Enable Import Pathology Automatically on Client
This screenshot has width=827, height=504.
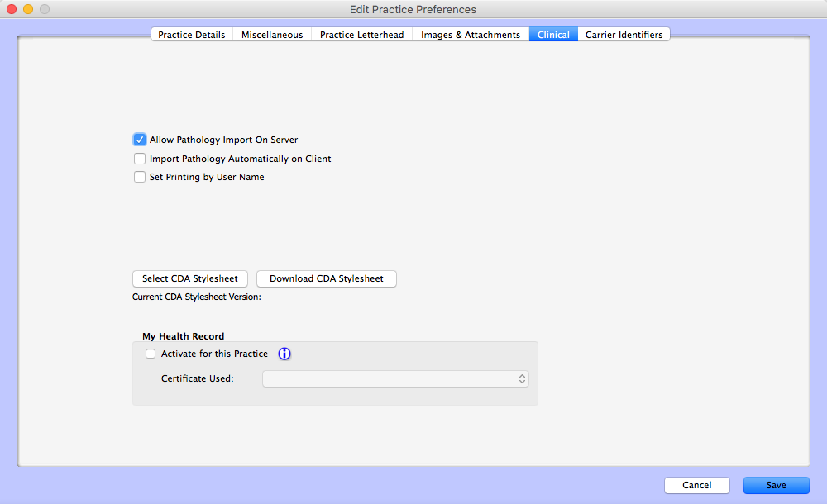pos(139,158)
